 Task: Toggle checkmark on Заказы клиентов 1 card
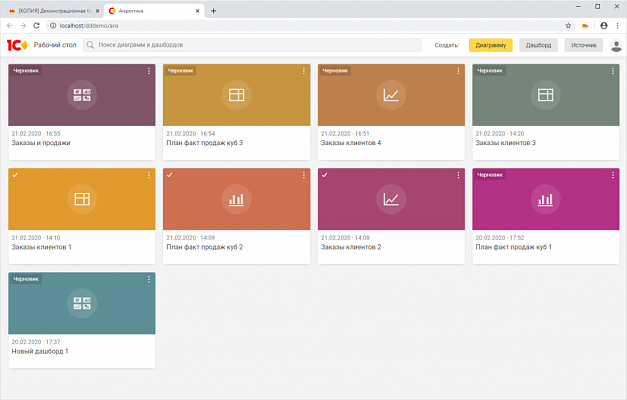pos(14,174)
